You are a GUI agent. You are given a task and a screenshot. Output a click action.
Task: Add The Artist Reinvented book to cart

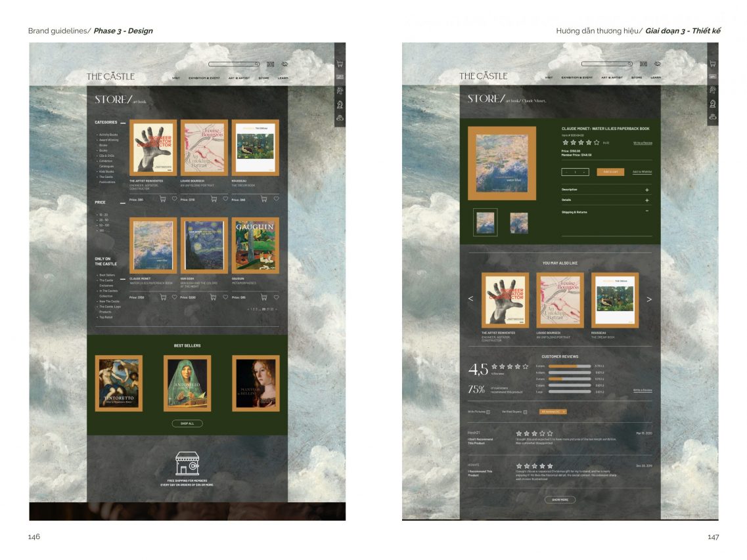point(163,199)
